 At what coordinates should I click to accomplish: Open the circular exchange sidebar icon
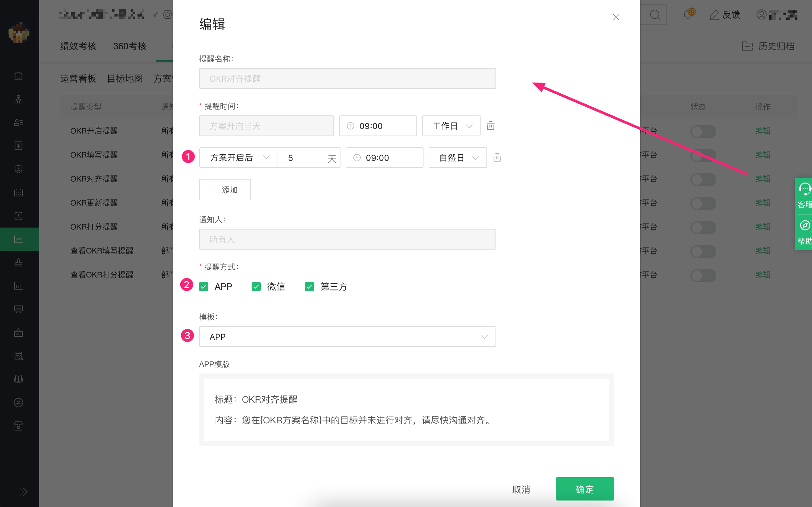(19, 402)
